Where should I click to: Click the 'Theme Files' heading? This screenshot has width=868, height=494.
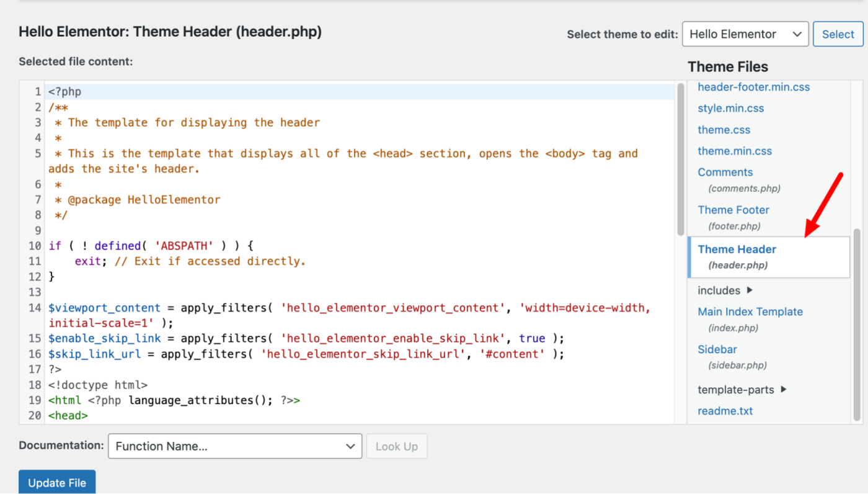(x=728, y=67)
